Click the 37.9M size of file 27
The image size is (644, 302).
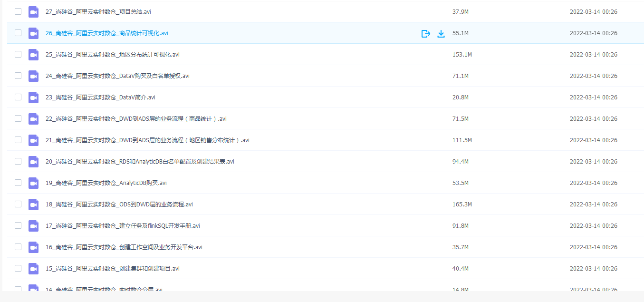point(461,12)
